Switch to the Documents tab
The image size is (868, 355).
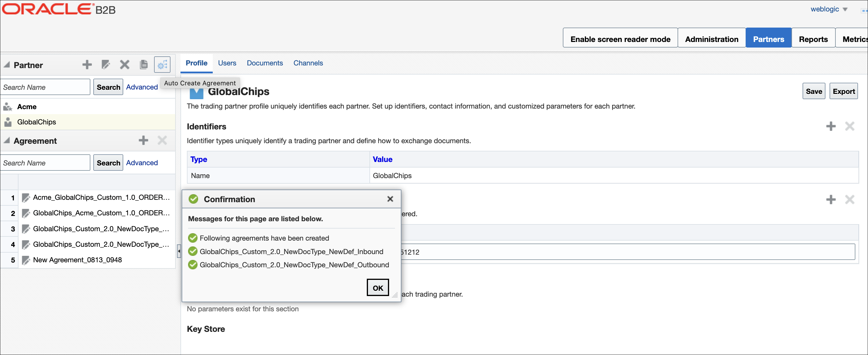[264, 63]
